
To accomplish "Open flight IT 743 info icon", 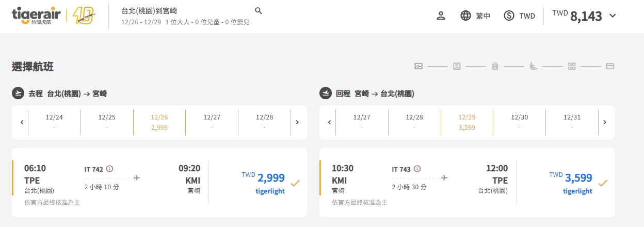I will [x=417, y=169].
